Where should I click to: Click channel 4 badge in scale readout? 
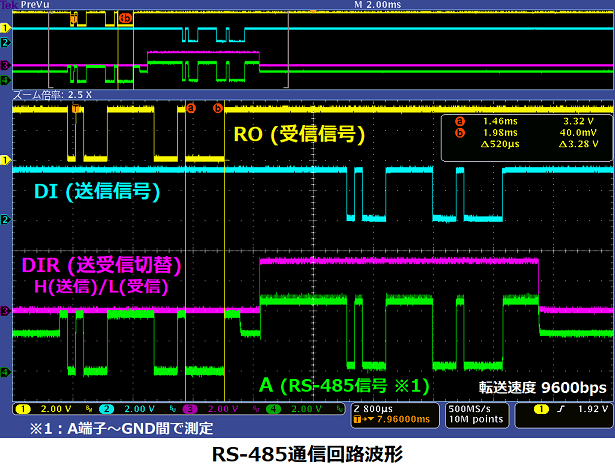(x=273, y=409)
